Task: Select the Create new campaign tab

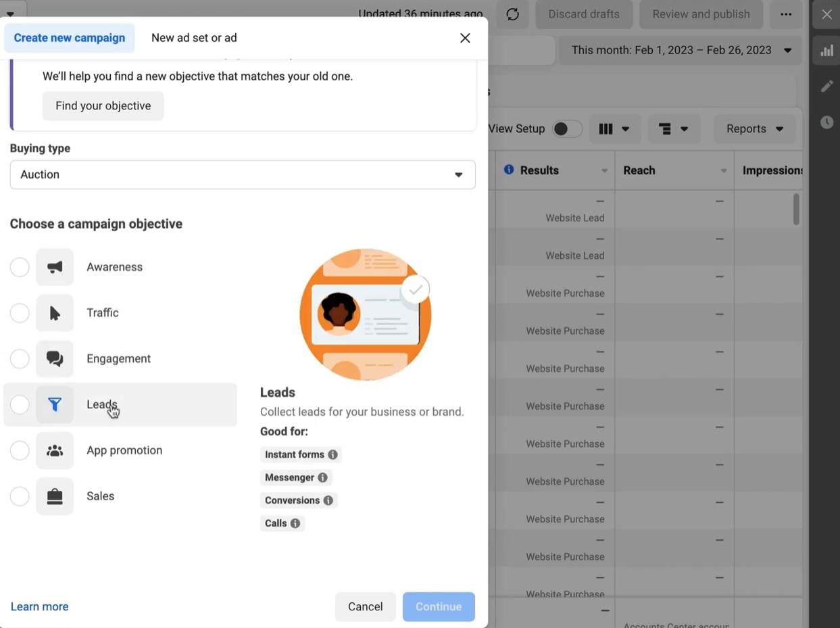Action: [70, 38]
